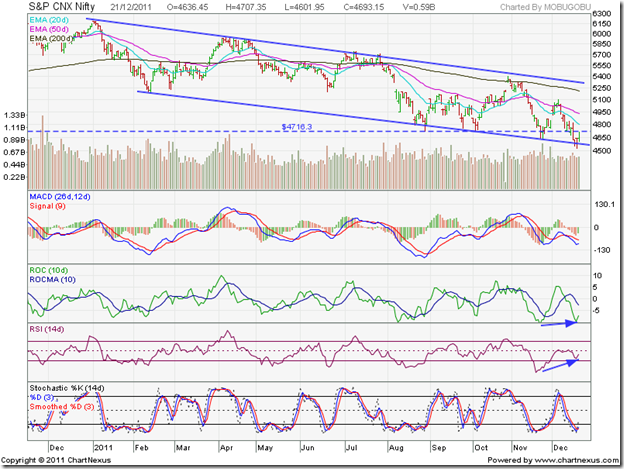
Task: Click the EMA (50d) legend label
Action: pos(49,29)
